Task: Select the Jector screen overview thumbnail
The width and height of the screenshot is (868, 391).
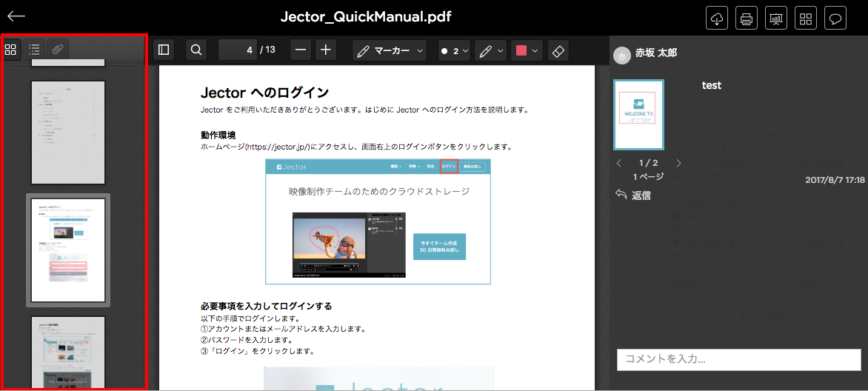Action: click(68, 352)
